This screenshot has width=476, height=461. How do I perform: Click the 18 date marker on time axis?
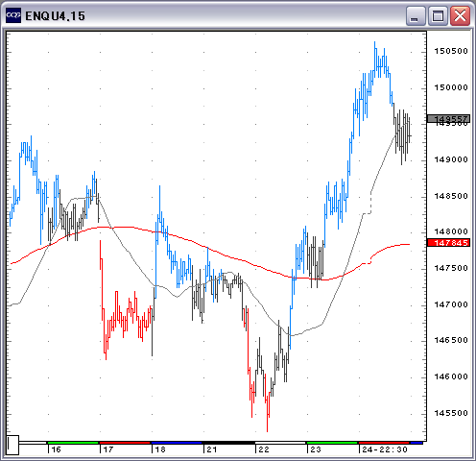tap(160, 449)
